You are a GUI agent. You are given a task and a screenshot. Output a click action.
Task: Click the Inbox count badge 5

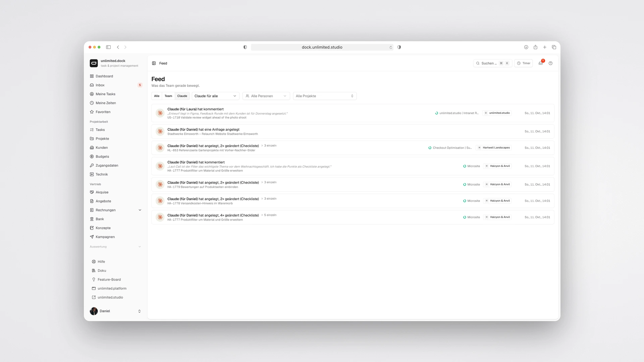140,85
